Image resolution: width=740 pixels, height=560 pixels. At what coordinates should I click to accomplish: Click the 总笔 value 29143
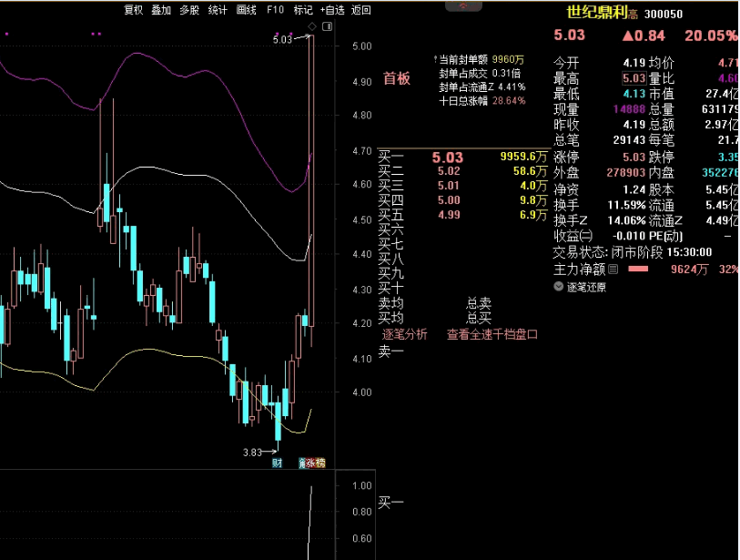[629, 139]
